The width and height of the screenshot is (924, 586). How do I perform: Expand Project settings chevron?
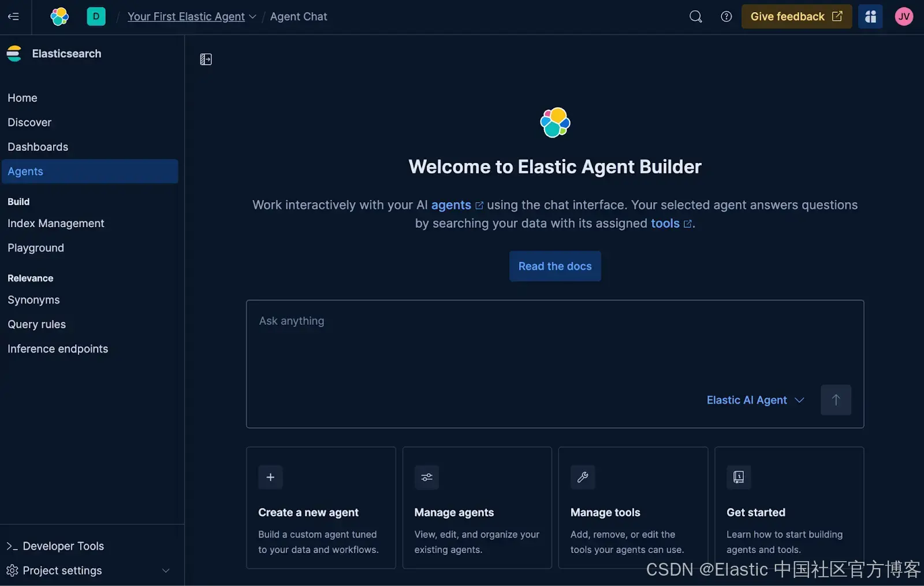click(166, 570)
